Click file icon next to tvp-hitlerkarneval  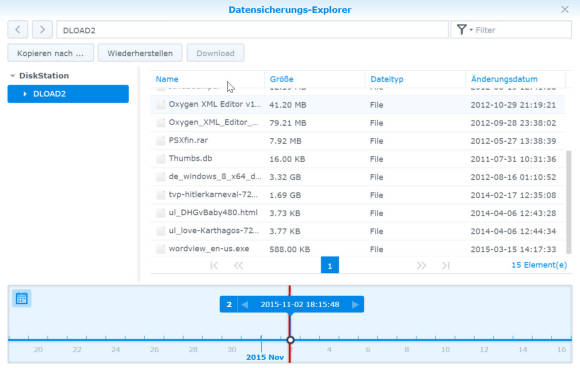[161, 195]
